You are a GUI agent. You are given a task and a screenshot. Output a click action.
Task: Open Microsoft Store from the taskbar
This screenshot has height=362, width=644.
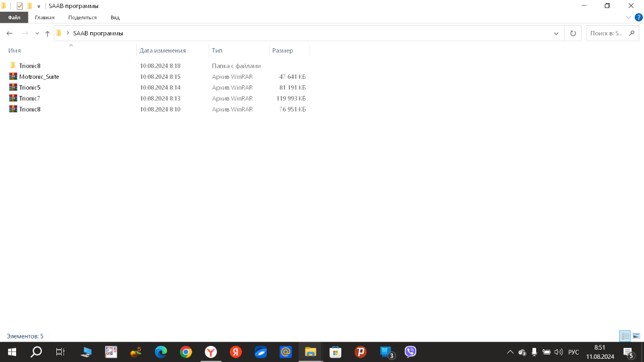pos(335,352)
